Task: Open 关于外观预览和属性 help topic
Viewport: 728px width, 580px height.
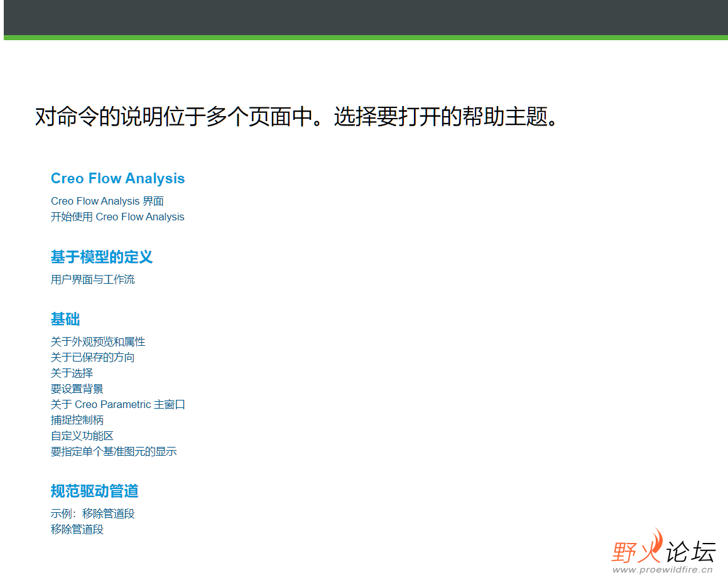Action: pyautogui.click(x=98, y=342)
